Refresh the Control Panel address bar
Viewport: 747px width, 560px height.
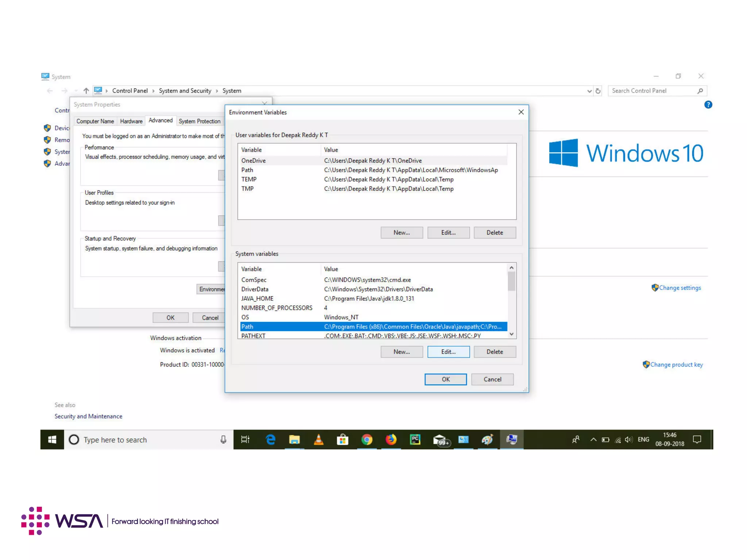click(x=598, y=91)
